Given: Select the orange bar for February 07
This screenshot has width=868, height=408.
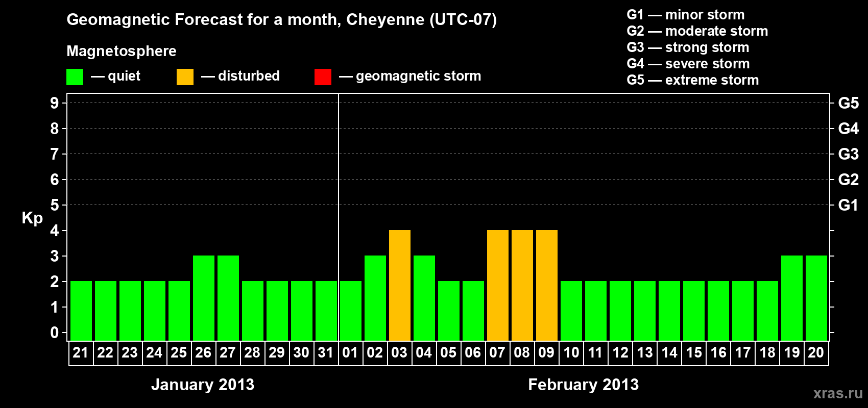Looking at the screenshot, I should [x=498, y=286].
